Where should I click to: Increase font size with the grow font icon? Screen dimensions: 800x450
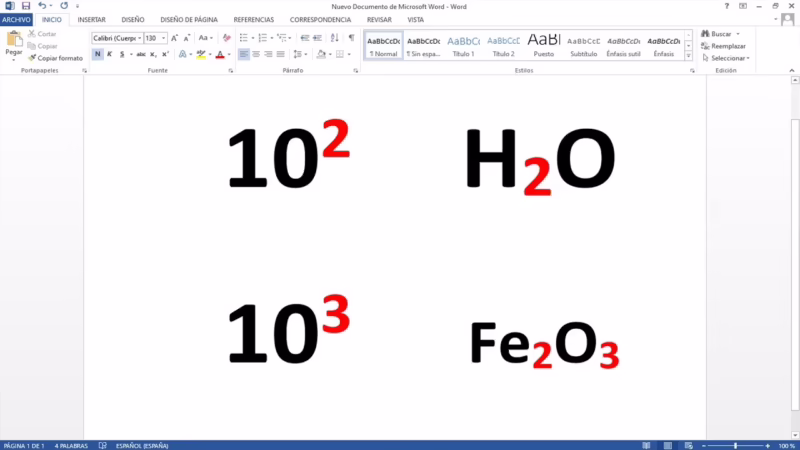[174, 38]
